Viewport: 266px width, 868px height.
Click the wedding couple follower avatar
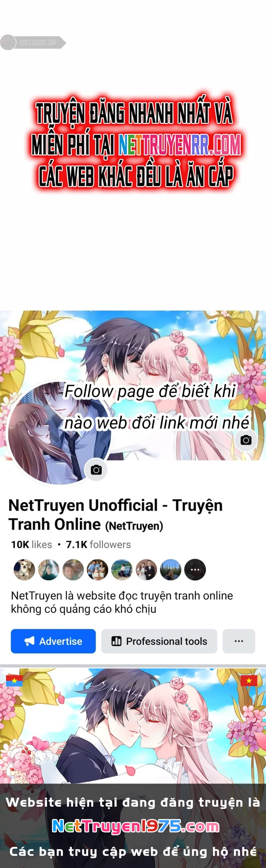(x=146, y=570)
